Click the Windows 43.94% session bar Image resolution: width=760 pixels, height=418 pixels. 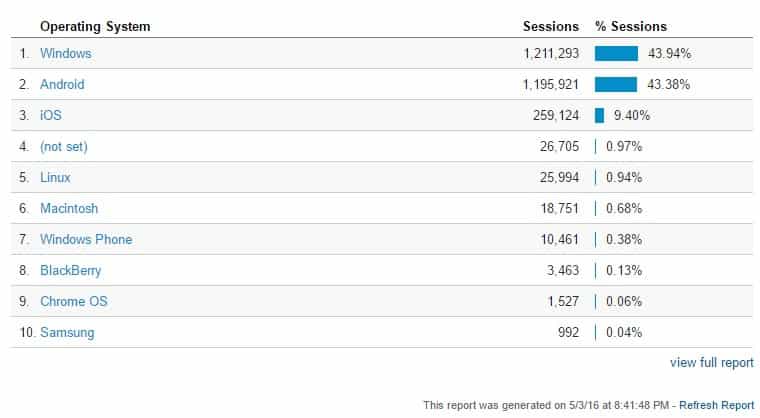coord(617,53)
